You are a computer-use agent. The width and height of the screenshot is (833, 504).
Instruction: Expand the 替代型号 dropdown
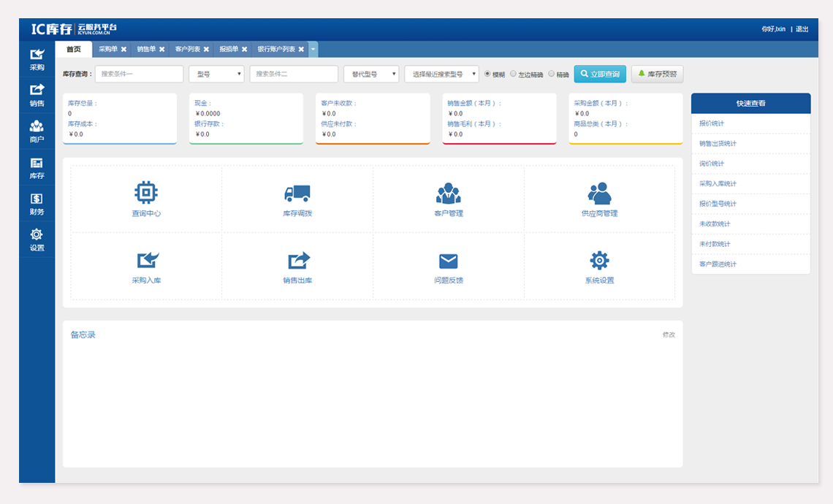pyautogui.click(x=371, y=75)
